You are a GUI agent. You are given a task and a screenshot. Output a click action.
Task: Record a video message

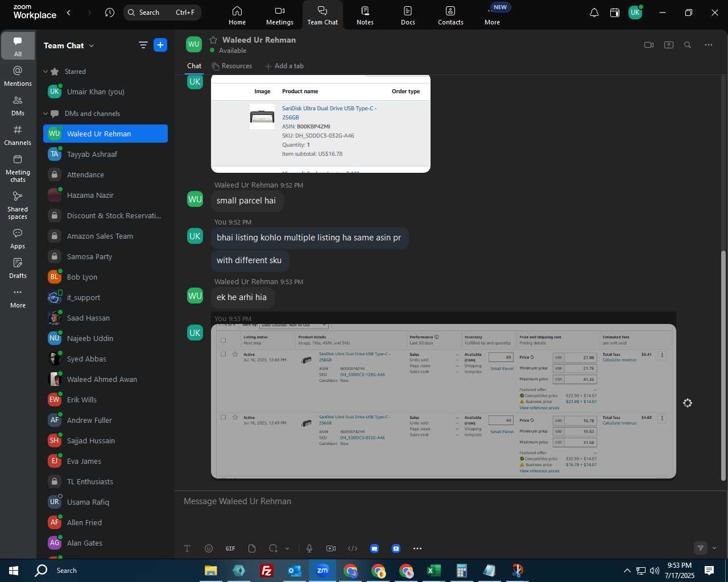(x=331, y=548)
